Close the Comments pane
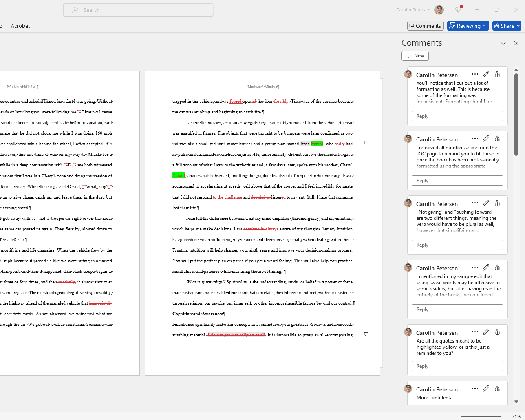Viewport: 525px width, 420px height. coord(516,43)
